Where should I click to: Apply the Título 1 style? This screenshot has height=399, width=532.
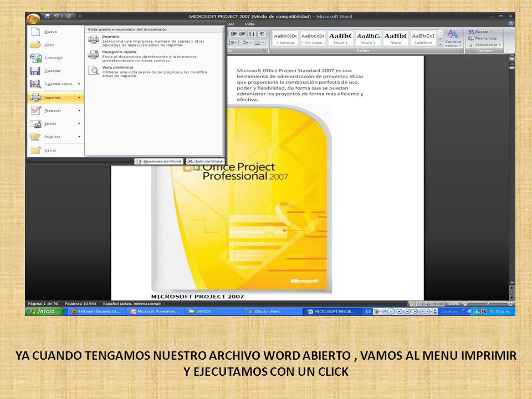click(x=340, y=39)
